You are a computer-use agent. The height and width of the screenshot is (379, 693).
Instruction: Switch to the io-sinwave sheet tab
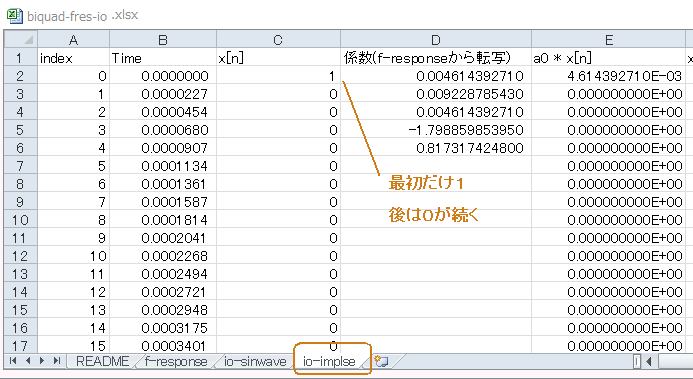[255, 361]
